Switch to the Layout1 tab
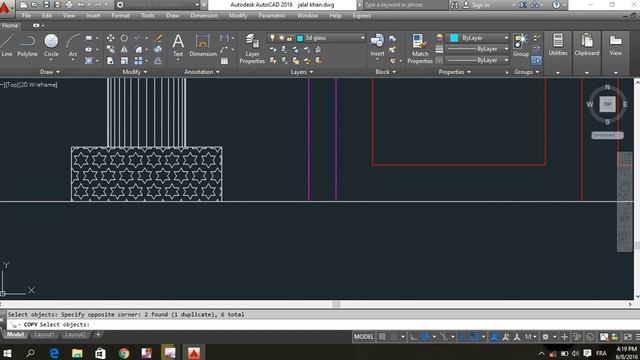The width and height of the screenshot is (640, 360). (x=44, y=335)
